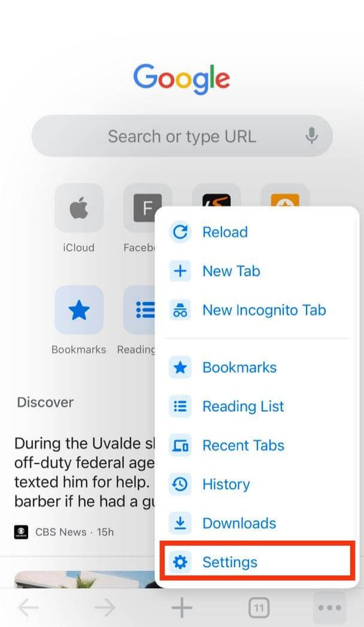Image resolution: width=364 pixels, height=627 pixels.
Task: Tap the Facebook shortcut tile
Action: (147, 208)
